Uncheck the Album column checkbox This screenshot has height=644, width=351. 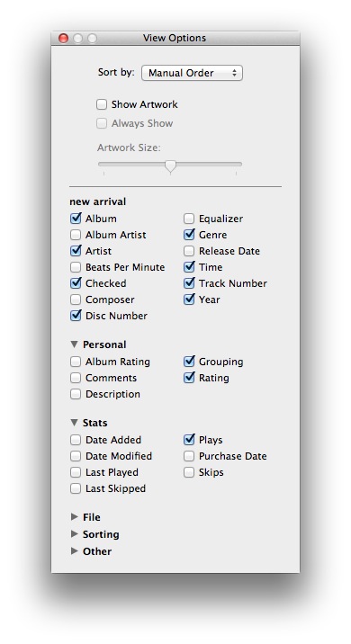pyautogui.click(x=76, y=219)
